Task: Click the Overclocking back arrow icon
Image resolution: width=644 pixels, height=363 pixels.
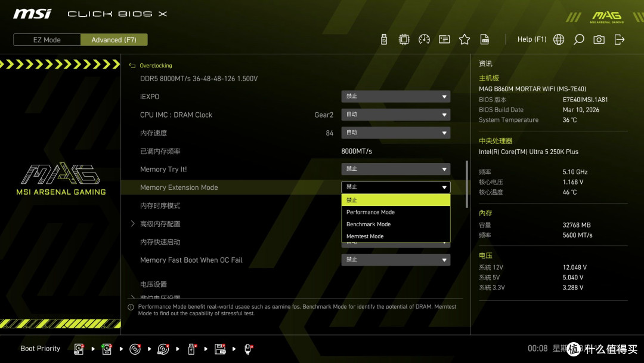Action: (x=132, y=66)
